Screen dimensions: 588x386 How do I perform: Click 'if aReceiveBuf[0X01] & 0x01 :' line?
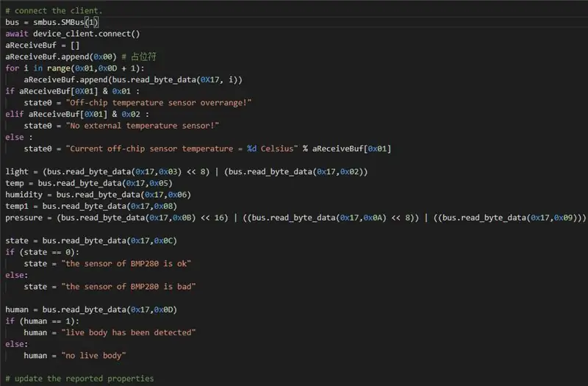pos(72,91)
